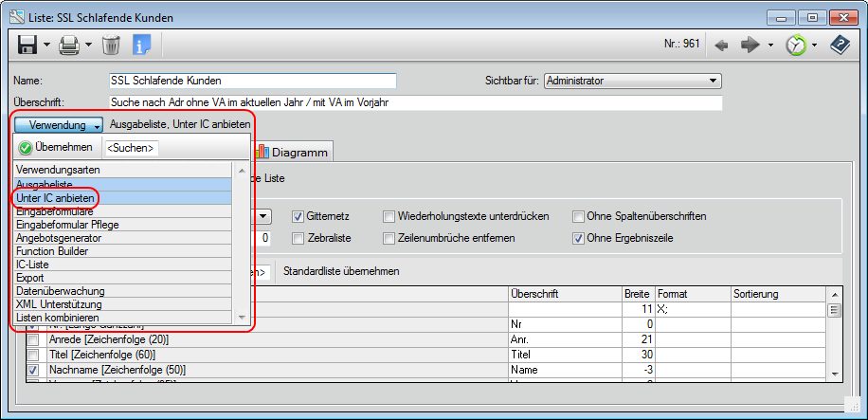Enable Ohne Spaltenüberschriften checkbox
868x420 pixels.
[x=578, y=217]
